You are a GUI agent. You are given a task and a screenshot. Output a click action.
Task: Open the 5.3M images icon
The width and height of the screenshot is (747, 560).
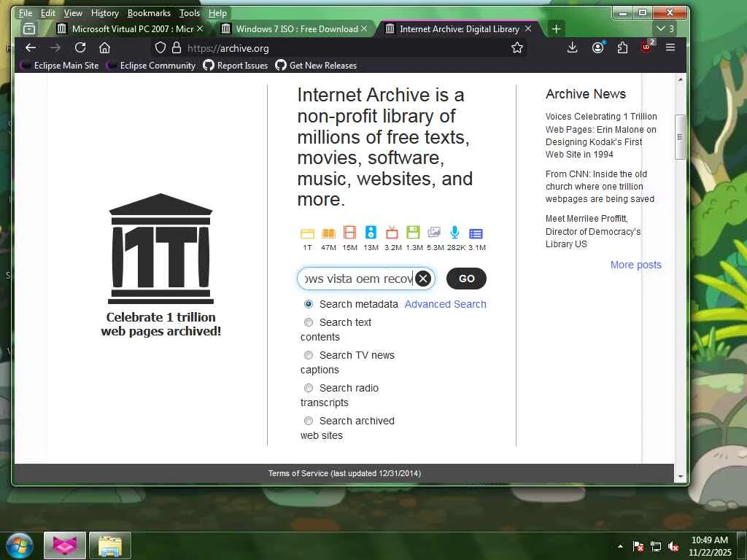[x=434, y=233]
